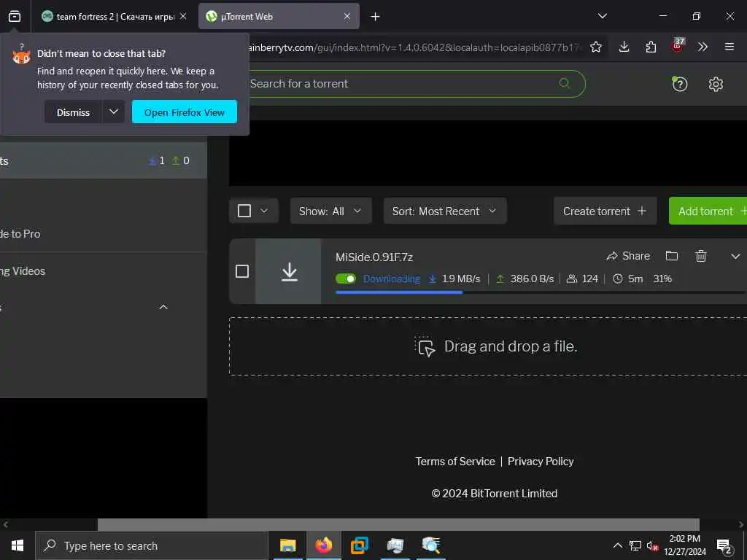
Task: Select the µTorrent Web tab
Action: (279, 16)
